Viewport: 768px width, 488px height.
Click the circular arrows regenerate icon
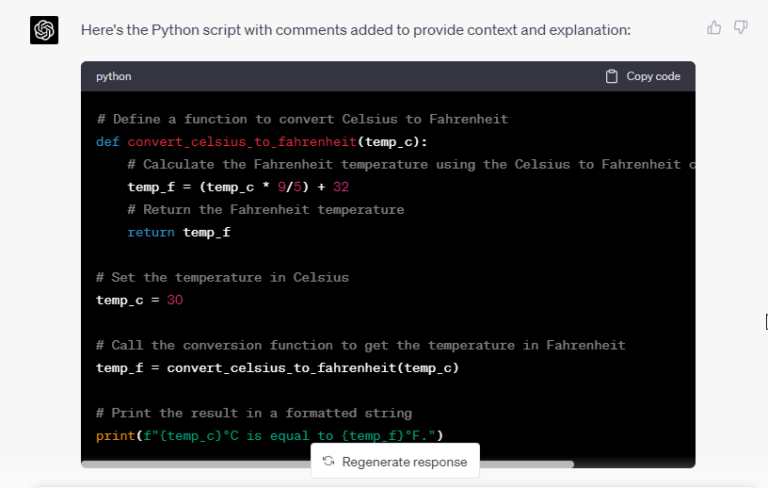[328, 462]
